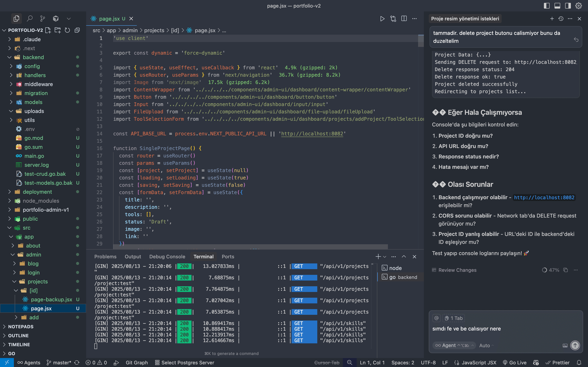The height and width of the screenshot is (367, 588).
Task: Toggle the primary sidebar visibility
Action: (x=547, y=5)
